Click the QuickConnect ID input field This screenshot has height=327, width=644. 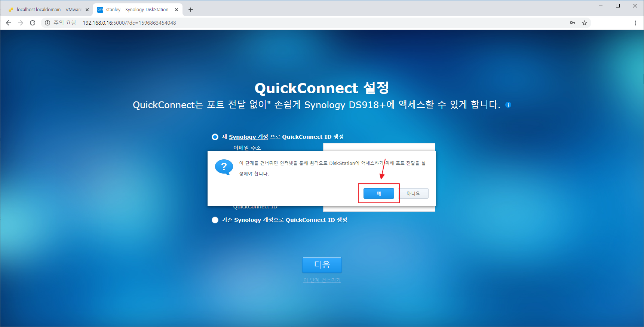click(x=379, y=208)
